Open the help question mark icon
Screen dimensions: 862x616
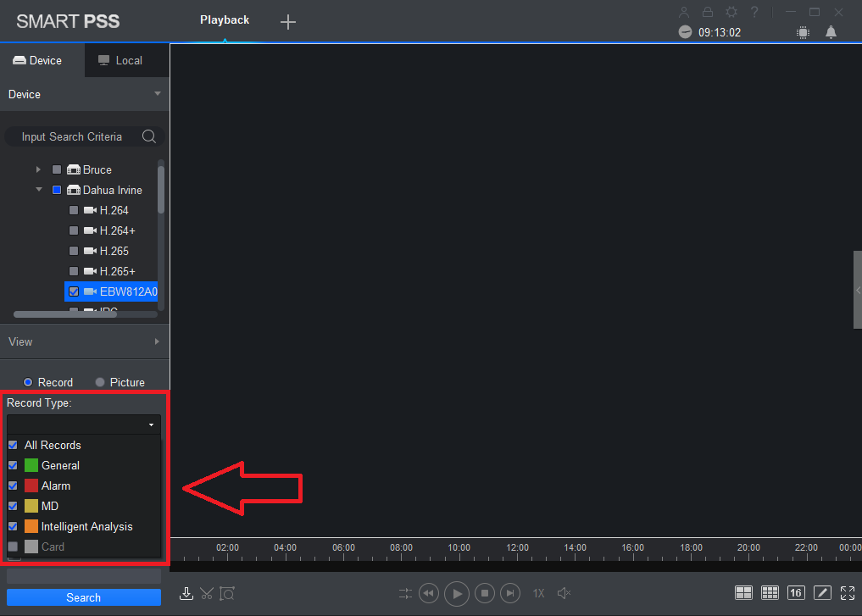point(754,12)
